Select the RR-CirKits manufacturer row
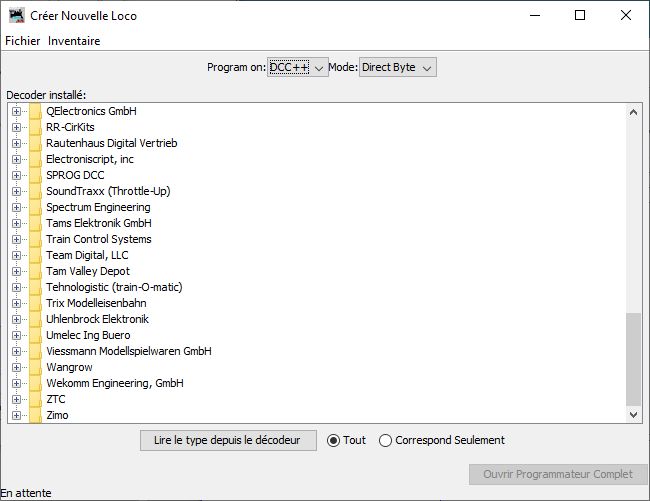650x501 pixels. (70, 127)
